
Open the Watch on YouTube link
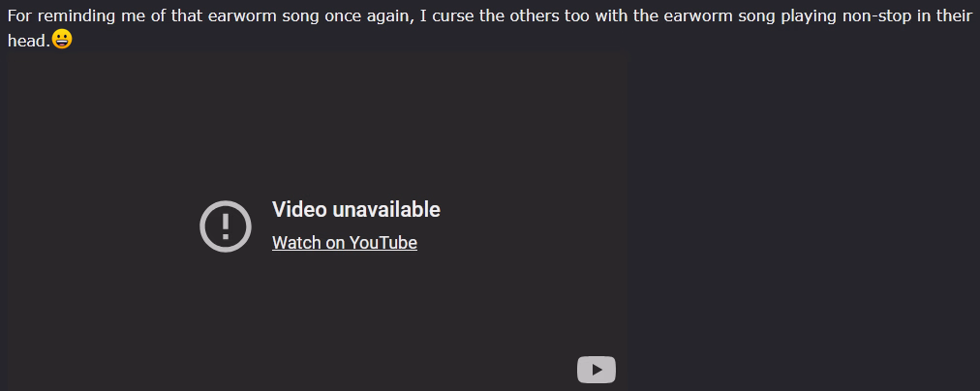click(345, 242)
